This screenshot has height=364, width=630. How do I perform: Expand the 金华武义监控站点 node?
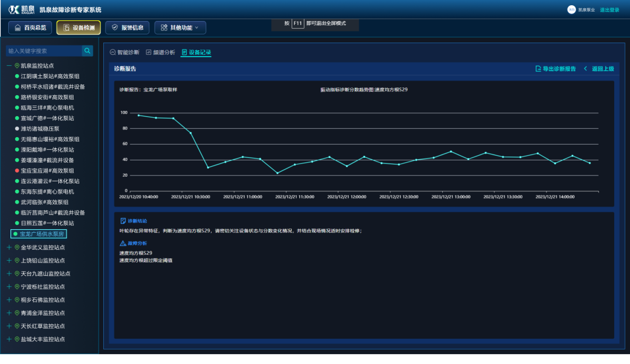point(9,247)
